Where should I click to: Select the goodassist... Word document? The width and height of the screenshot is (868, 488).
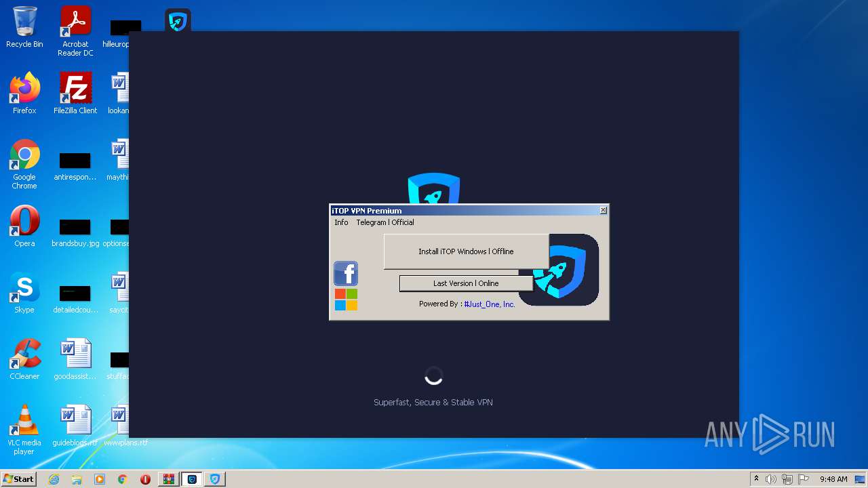point(75,359)
